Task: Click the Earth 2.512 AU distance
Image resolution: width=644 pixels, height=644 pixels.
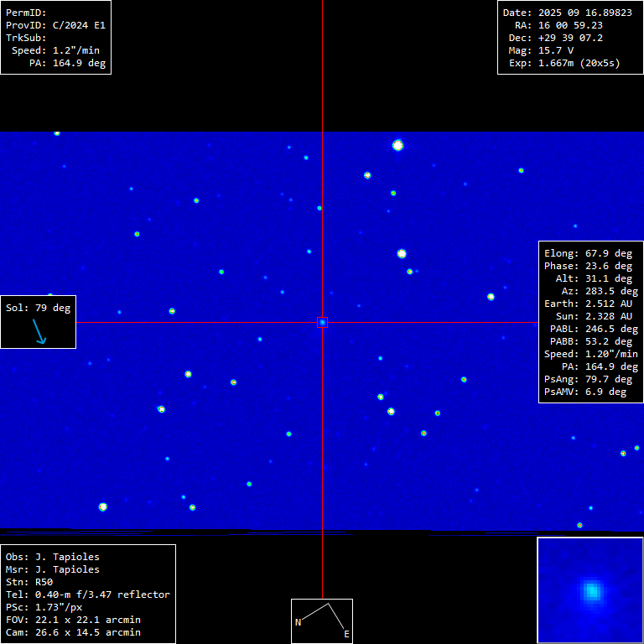Action: point(588,304)
